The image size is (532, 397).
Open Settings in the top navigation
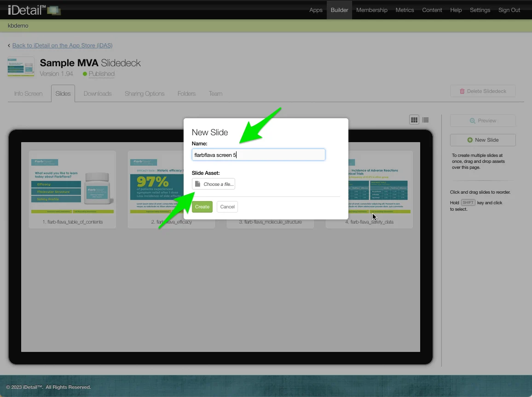click(480, 10)
